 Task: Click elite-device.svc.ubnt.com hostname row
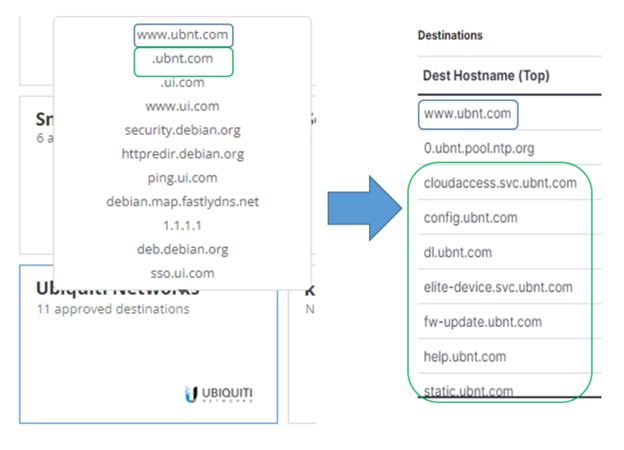(x=509, y=287)
